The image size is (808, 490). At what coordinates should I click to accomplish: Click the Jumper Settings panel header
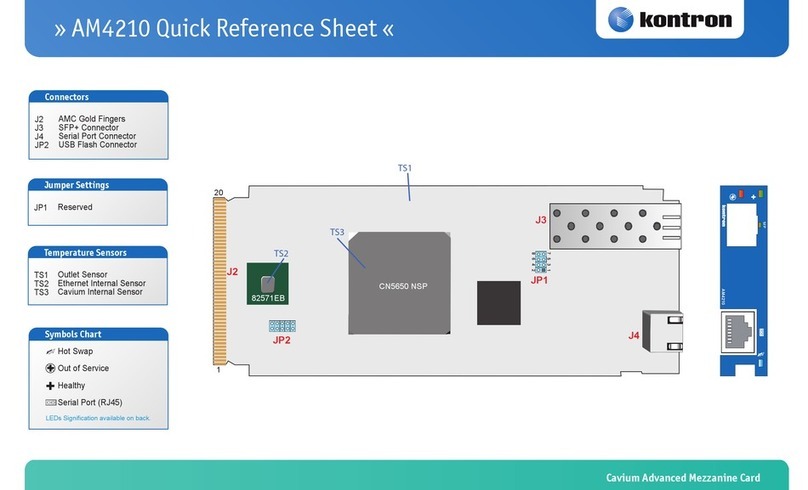(x=98, y=184)
